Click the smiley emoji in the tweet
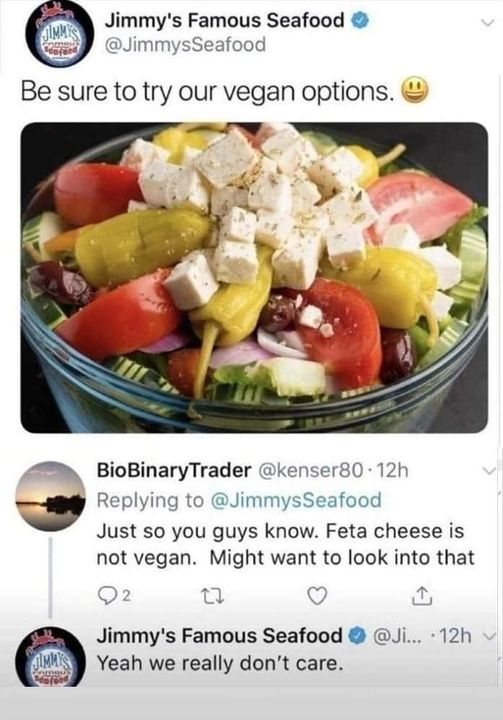Screen dimensions: 503x720 click(x=415, y=90)
